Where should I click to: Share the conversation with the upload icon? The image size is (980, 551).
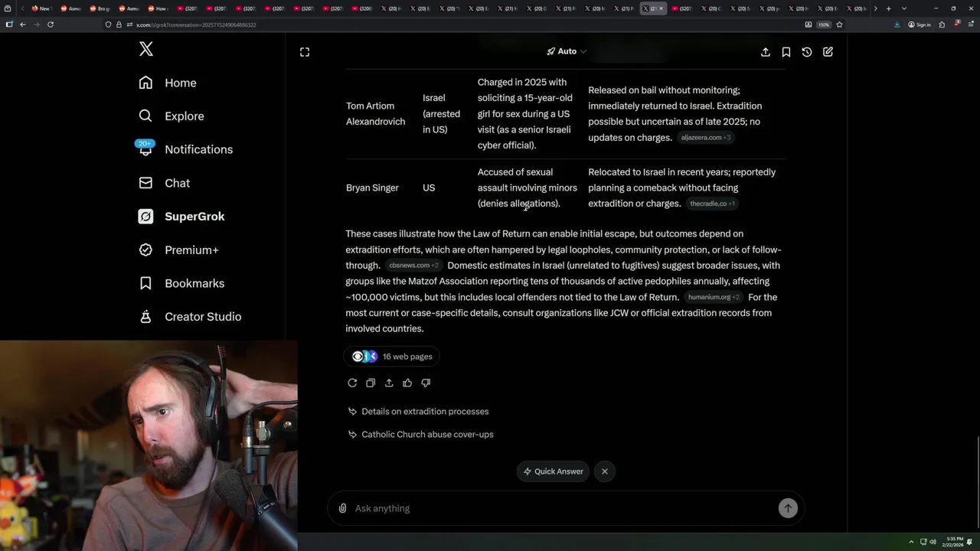pos(766,52)
